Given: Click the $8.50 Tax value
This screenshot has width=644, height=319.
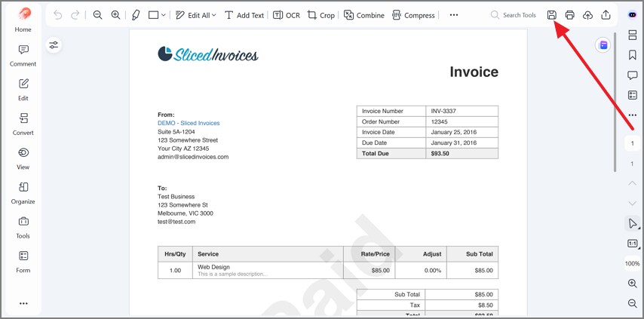Looking at the screenshot, I should (484, 305).
